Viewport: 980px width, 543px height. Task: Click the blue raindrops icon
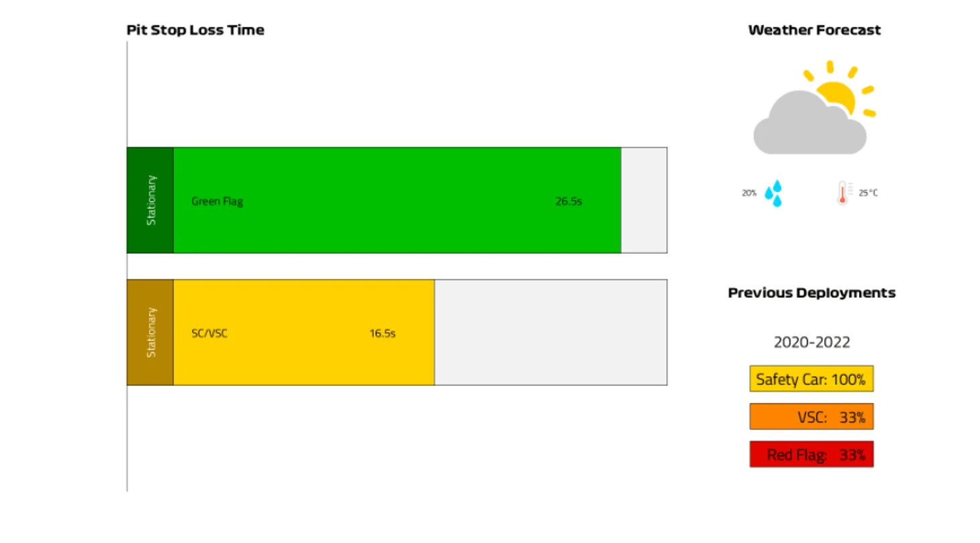coord(774,193)
